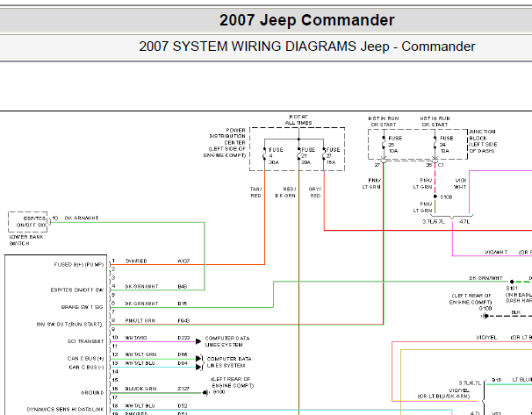Click the "POWER DISTRIBUTION CENTER" label

tap(227, 136)
